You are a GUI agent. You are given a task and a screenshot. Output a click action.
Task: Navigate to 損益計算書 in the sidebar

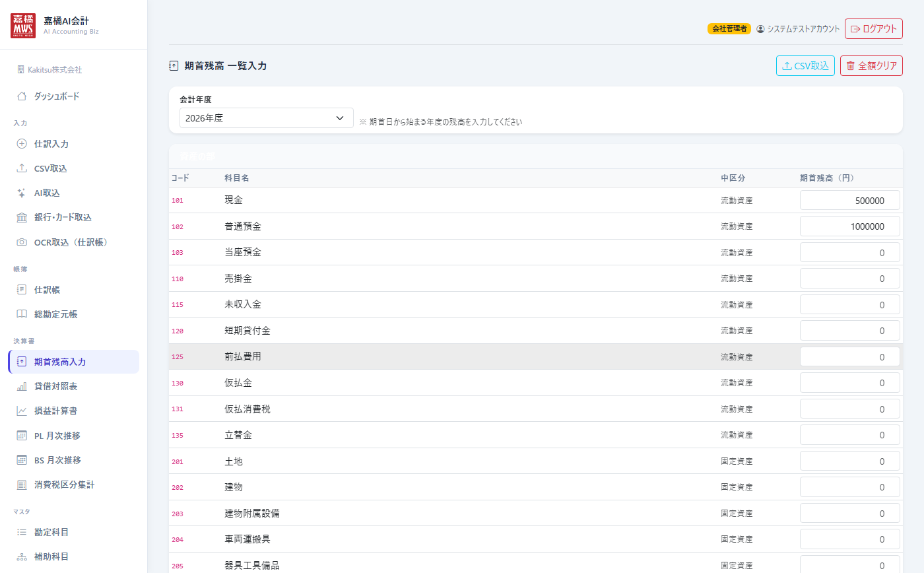[74, 411]
